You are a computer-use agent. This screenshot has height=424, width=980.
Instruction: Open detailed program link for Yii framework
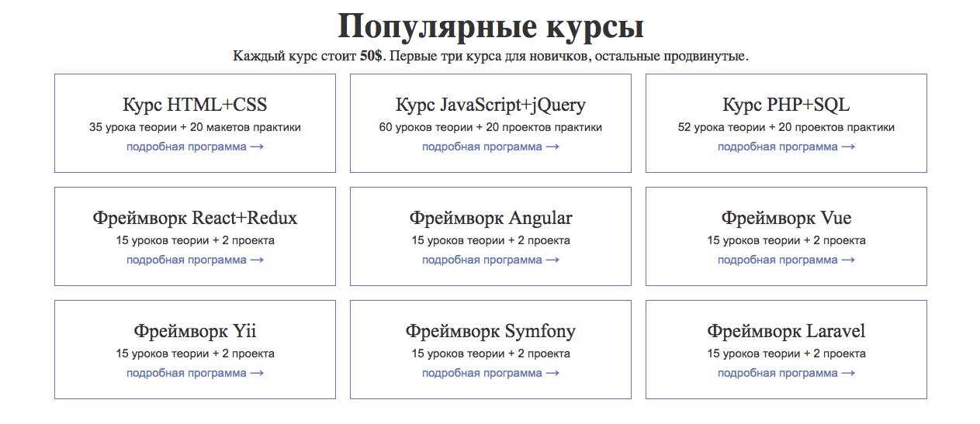click(195, 373)
